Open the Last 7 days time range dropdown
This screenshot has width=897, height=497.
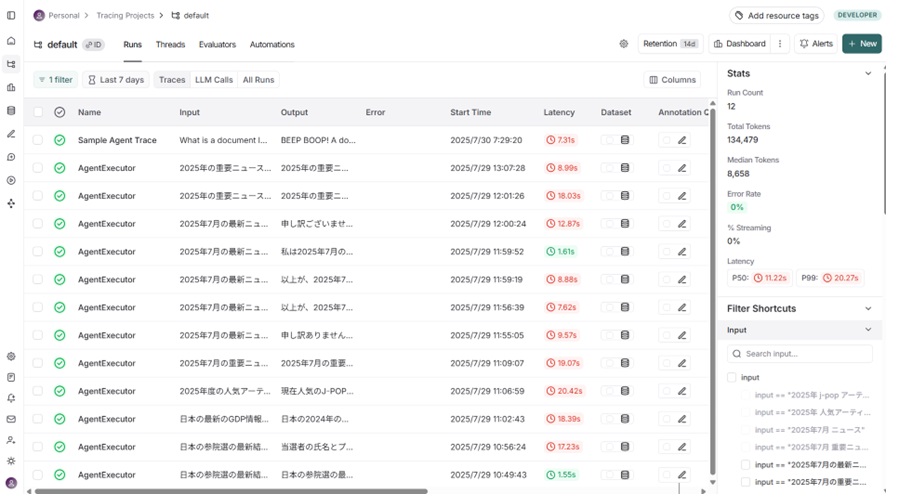coord(115,80)
